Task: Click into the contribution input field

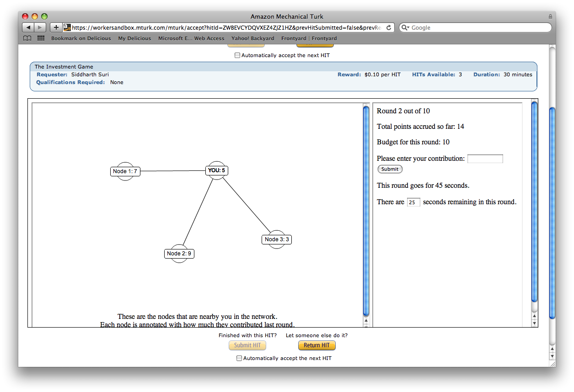Action: click(485, 159)
